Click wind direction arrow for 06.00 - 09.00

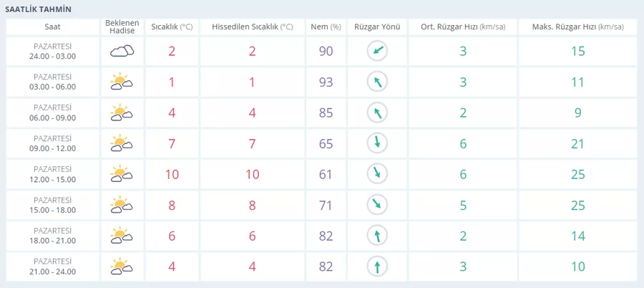pos(376,112)
